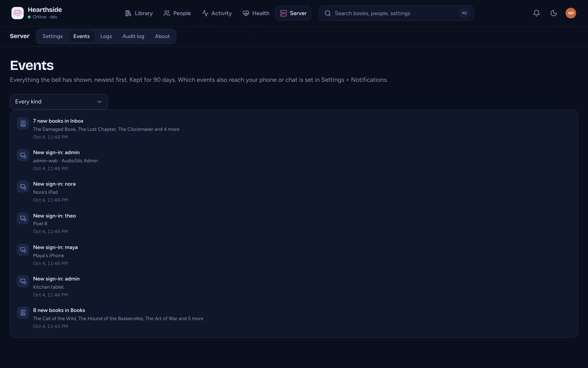Viewport: 588px width, 368px height.
Task: Toggle dark mode moon icon
Action: (553, 13)
